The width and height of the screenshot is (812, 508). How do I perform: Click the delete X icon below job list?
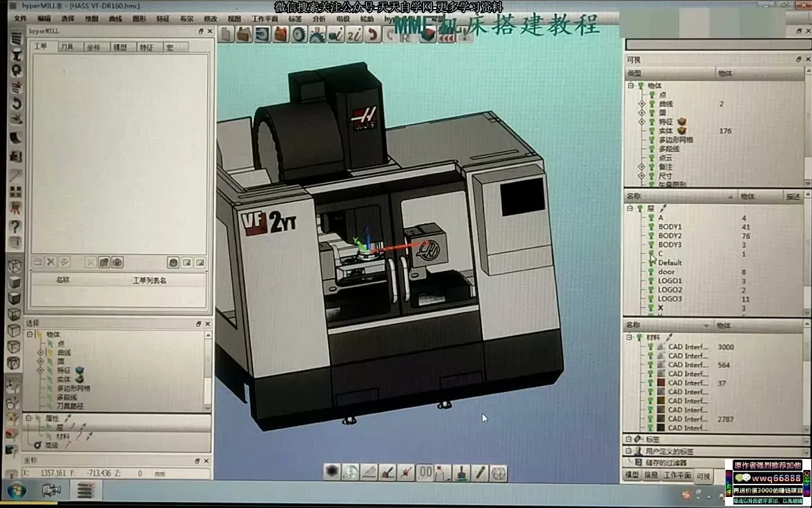(51, 262)
